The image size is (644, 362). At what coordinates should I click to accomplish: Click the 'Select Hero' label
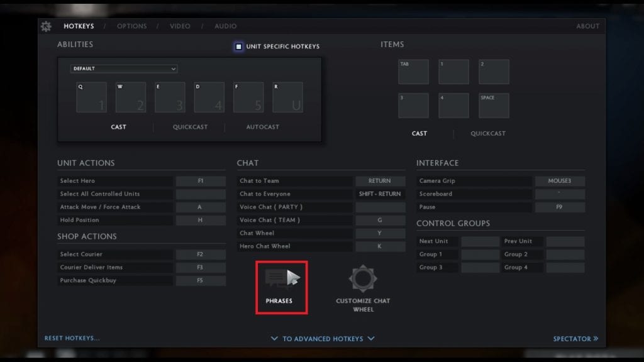point(77,180)
